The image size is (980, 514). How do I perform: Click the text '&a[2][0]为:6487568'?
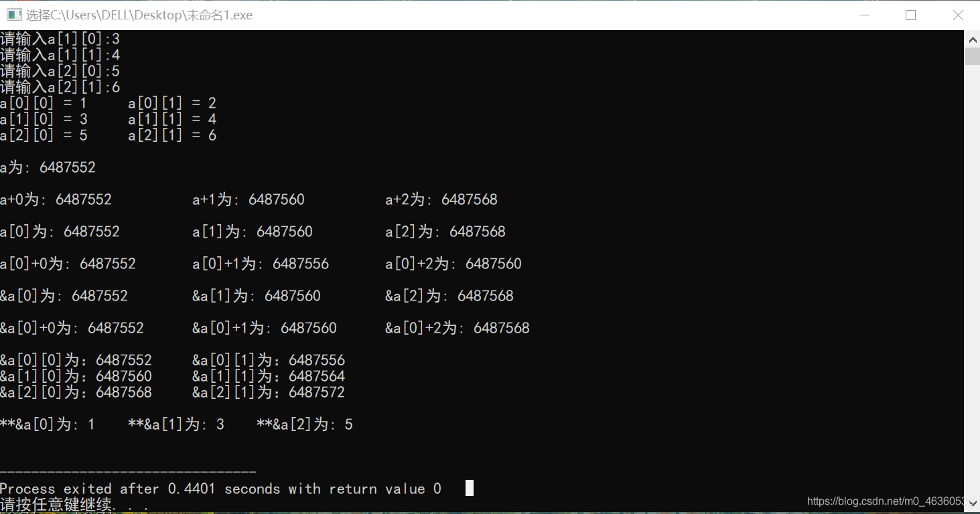point(76,392)
